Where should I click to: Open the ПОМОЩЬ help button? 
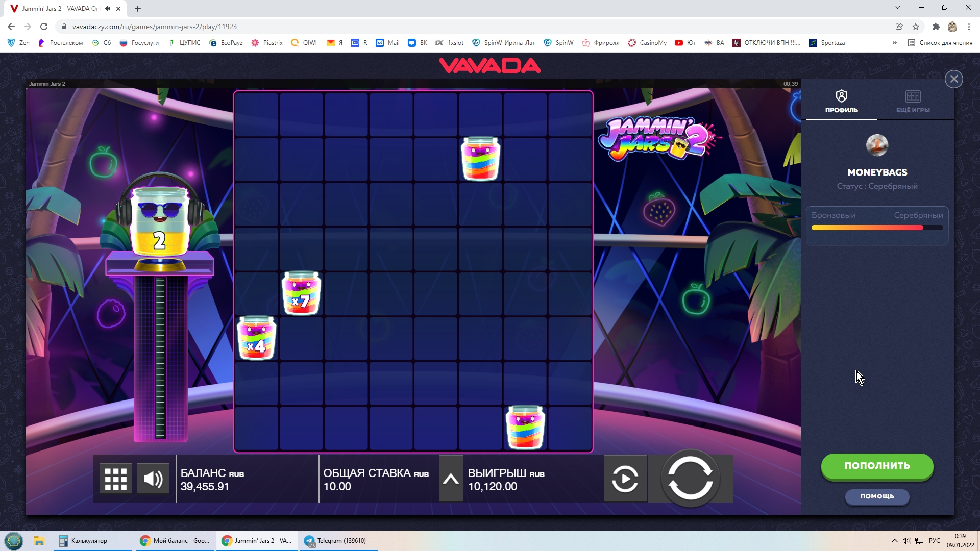coord(877,496)
